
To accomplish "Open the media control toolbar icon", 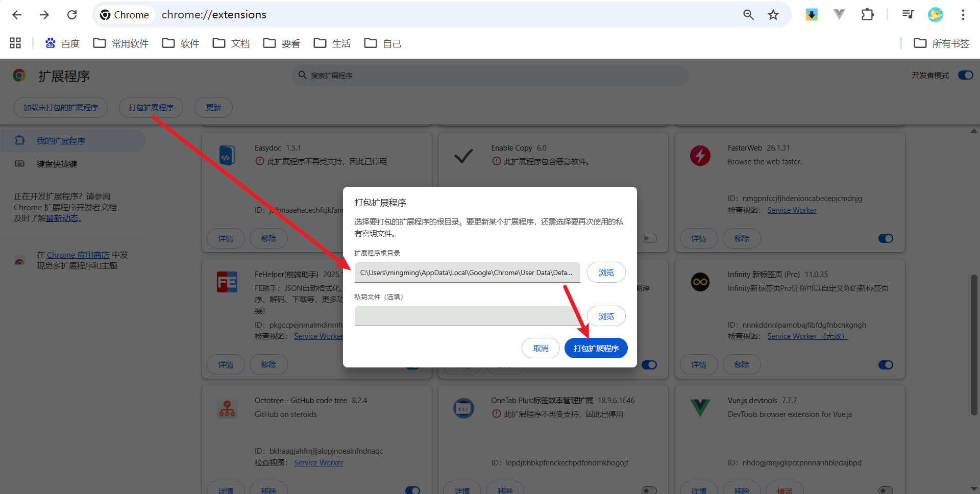I will point(908,15).
